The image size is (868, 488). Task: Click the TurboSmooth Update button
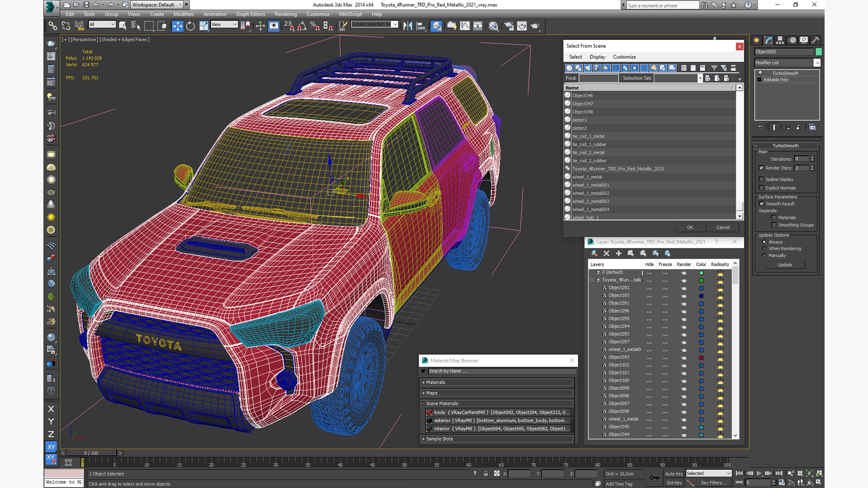(785, 265)
